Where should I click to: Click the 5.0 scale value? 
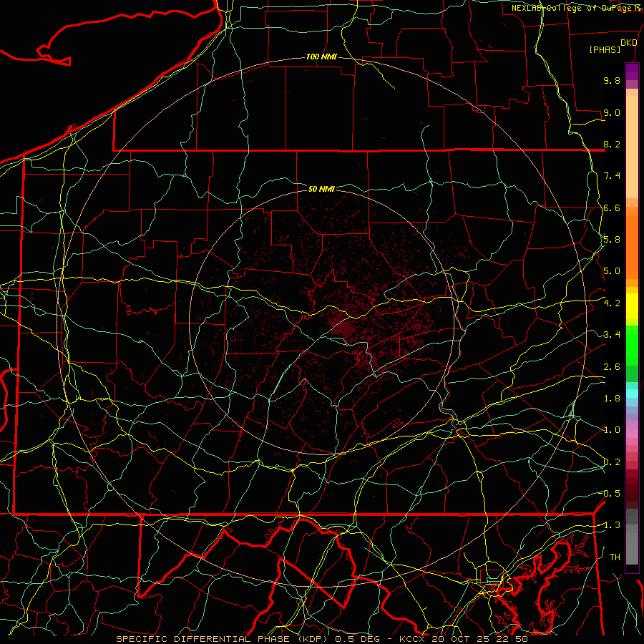[x=612, y=271]
